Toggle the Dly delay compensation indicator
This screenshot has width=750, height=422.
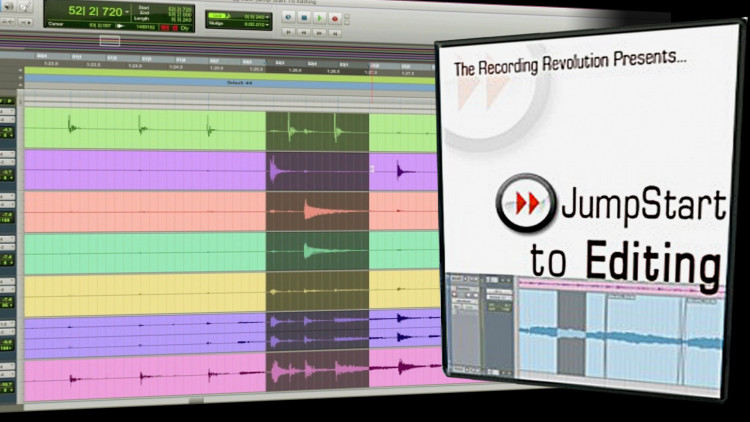[x=185, y=29]
